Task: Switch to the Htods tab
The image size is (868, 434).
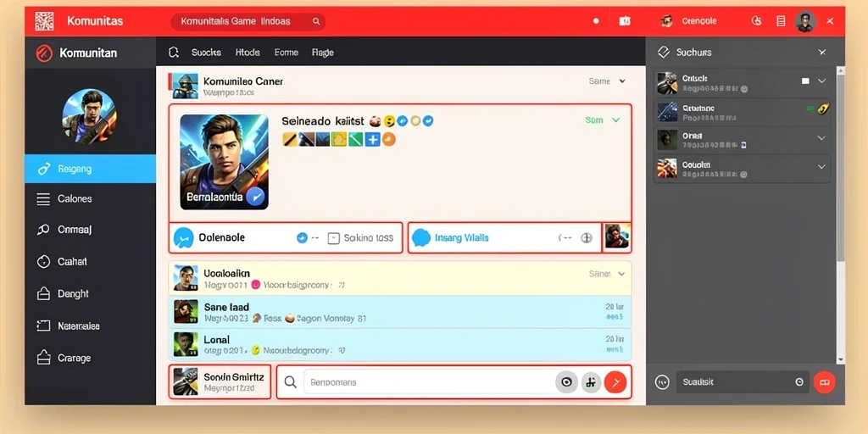Action: [248, 53]
